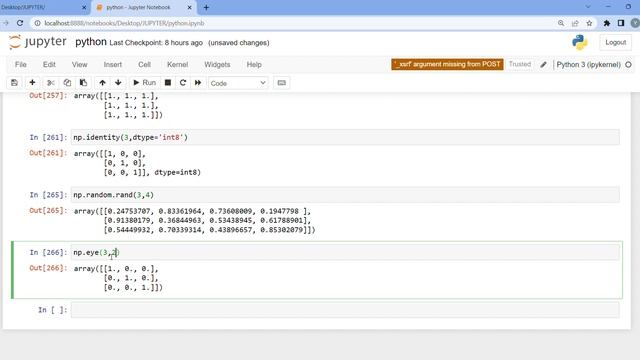Dismiss the _xsrf argument missing notification

click(x=447, y=64)
